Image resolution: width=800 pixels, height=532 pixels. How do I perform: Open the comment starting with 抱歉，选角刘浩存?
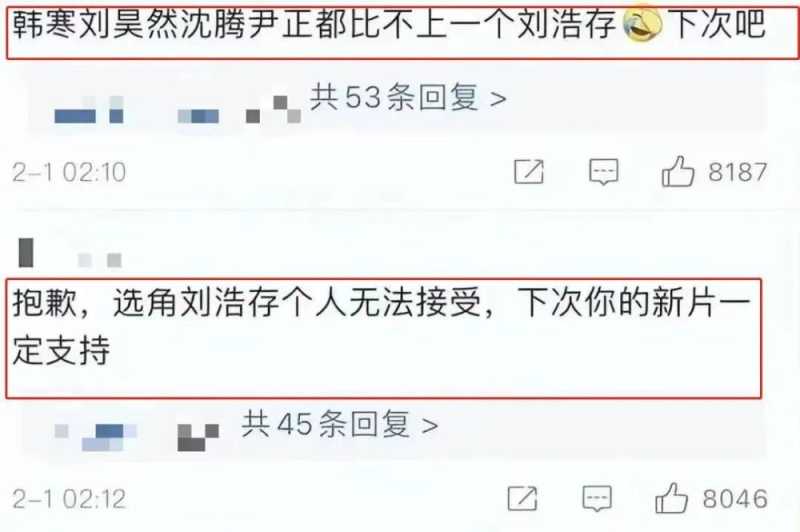coord(384,338)
